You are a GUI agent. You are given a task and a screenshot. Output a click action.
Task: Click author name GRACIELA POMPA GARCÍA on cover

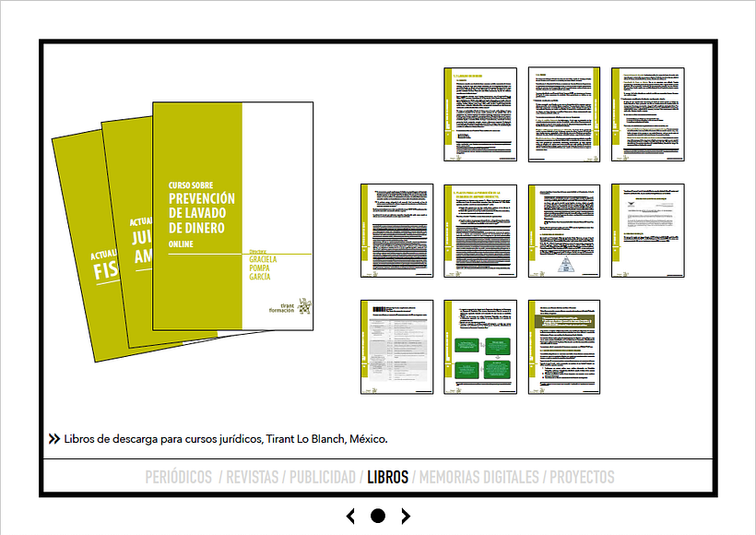(x=263, y=268)
